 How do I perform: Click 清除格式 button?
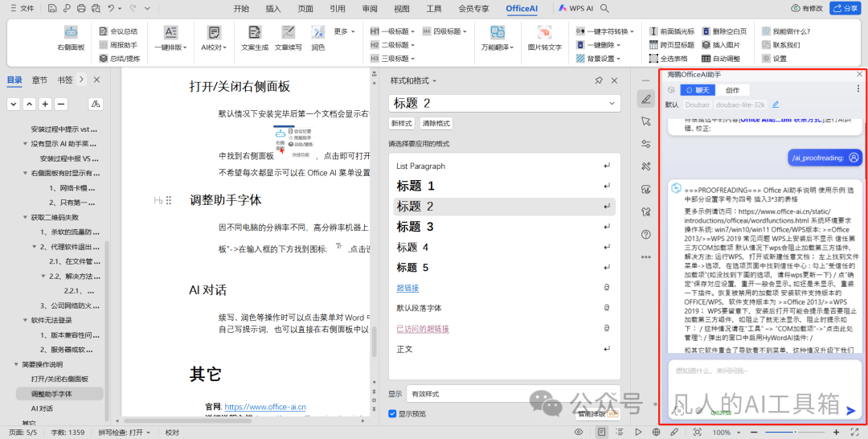point(436,124)
